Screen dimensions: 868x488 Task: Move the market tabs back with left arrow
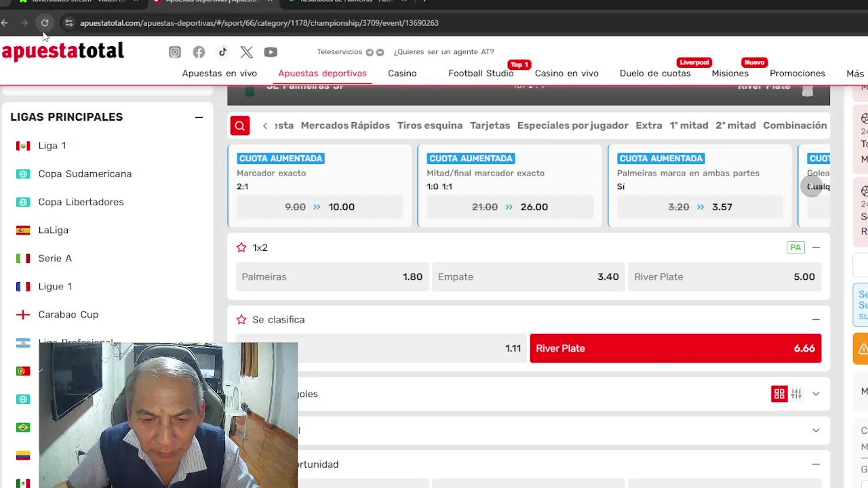tap(265, 125)
